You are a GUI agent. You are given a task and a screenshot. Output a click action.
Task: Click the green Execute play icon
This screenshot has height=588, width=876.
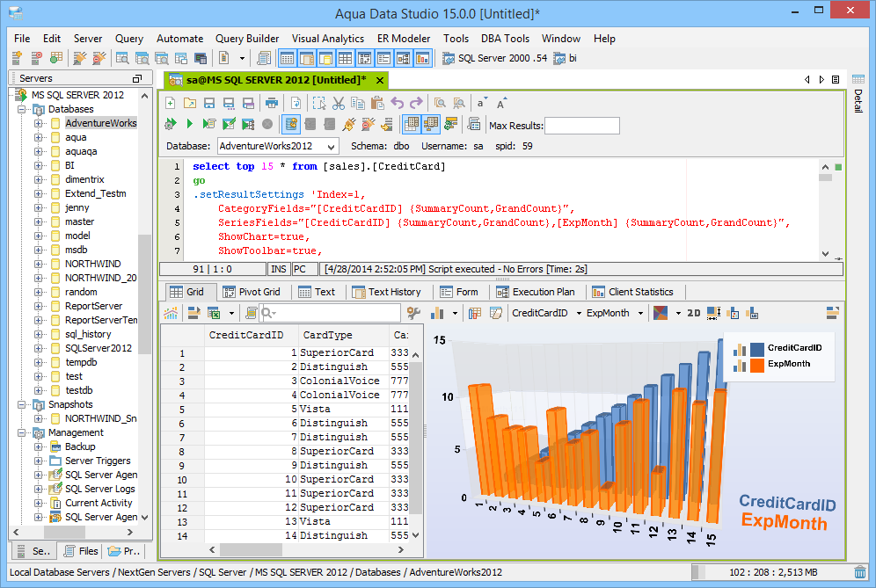pos(189,124)
